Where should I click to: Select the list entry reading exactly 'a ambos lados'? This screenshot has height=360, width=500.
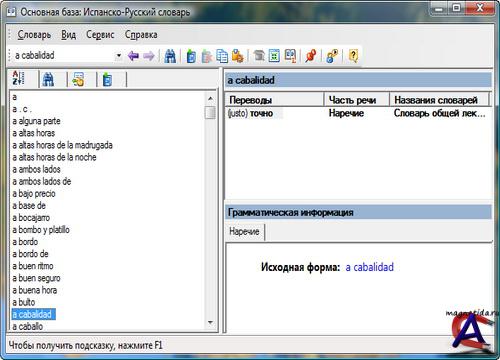[x=36, y=169]
